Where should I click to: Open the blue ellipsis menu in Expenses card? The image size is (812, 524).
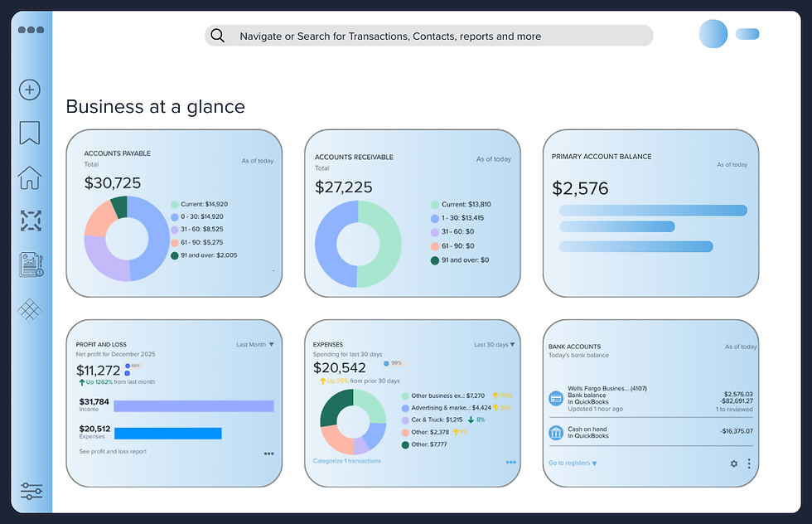tap(511, 462)
